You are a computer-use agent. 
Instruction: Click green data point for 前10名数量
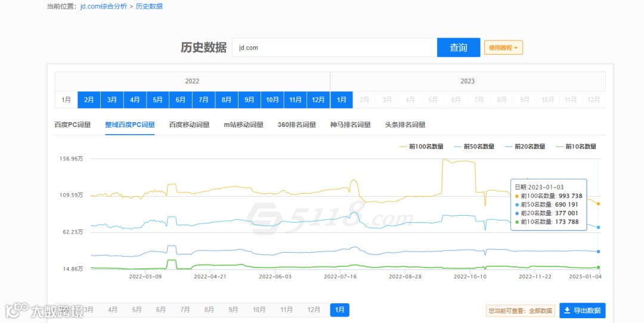tap(599, 267)
